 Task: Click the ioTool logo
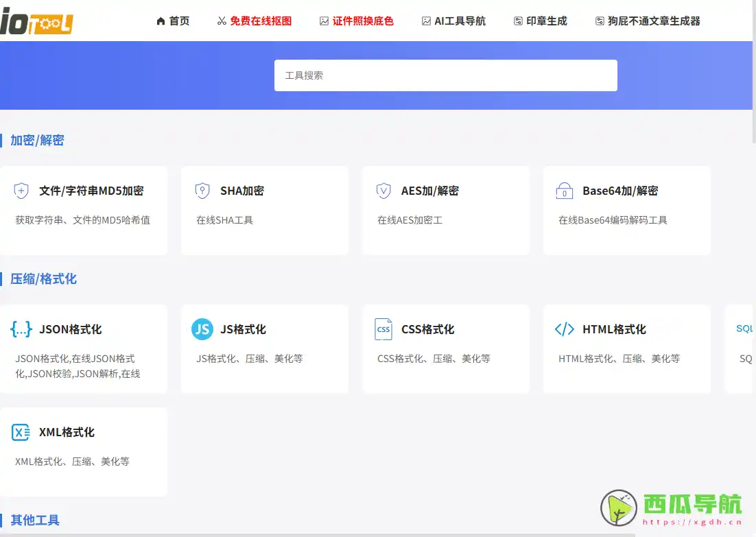click(36, 21)
